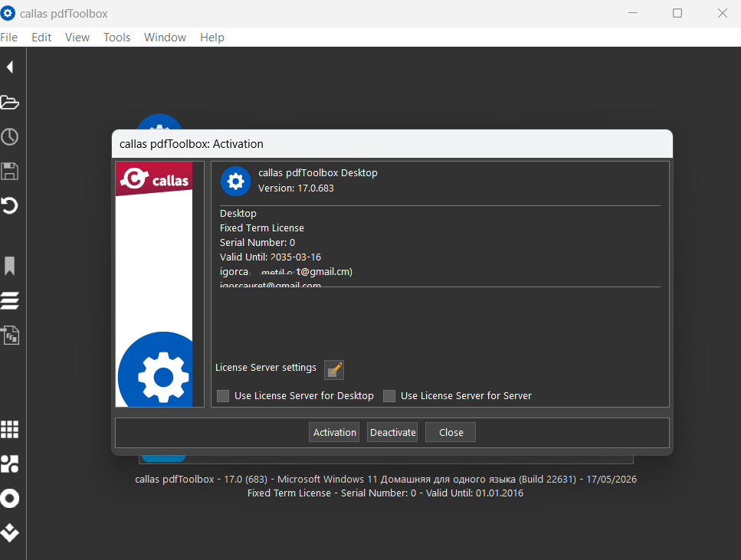Minimize the callas pdfToolbox window
The image size is (741, 560).
633,13
